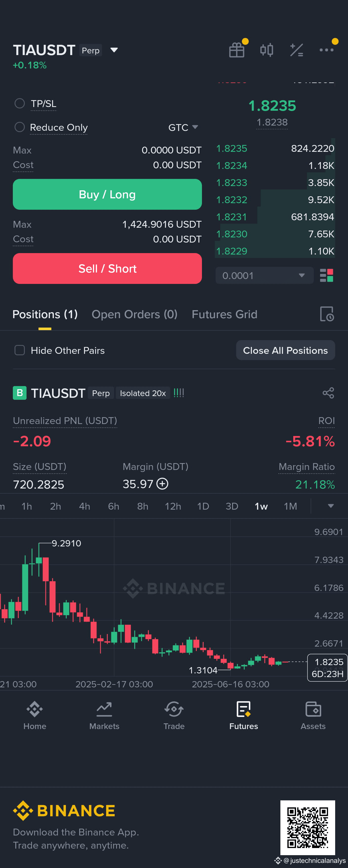
Task: Select the 1D chart interval
Action: [203, 506]
